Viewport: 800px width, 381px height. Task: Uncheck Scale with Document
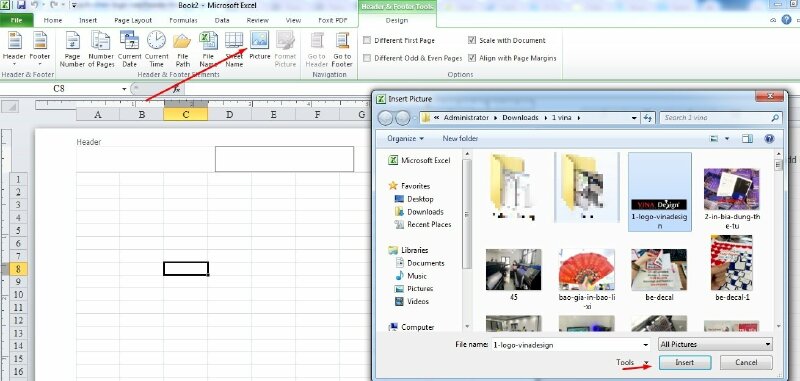472,40
